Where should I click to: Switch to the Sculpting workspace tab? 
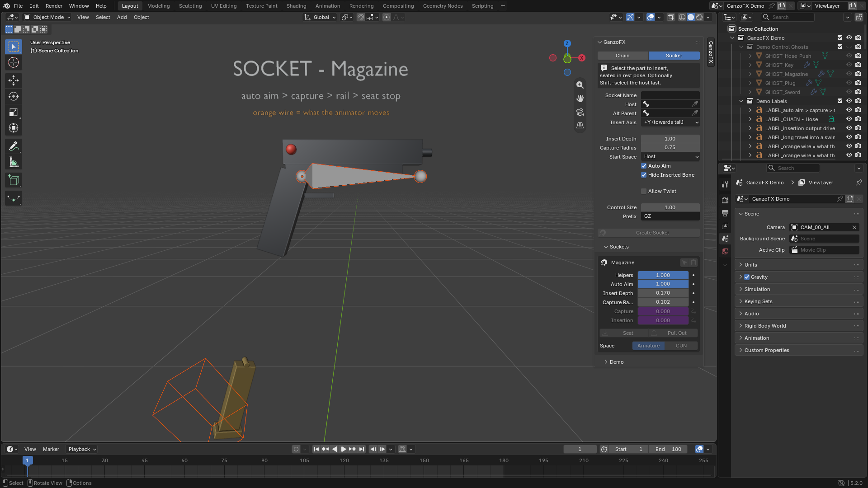coord(190,6)
